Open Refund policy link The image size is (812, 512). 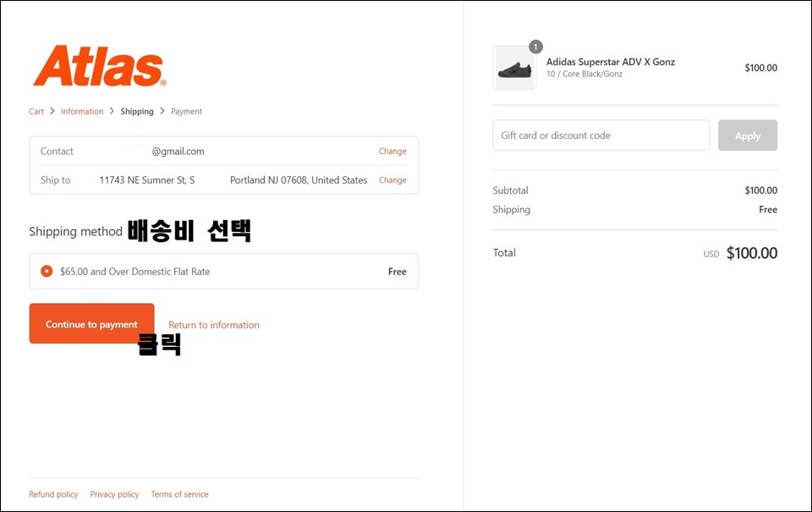pyautogui.click(x=53, y=494)
